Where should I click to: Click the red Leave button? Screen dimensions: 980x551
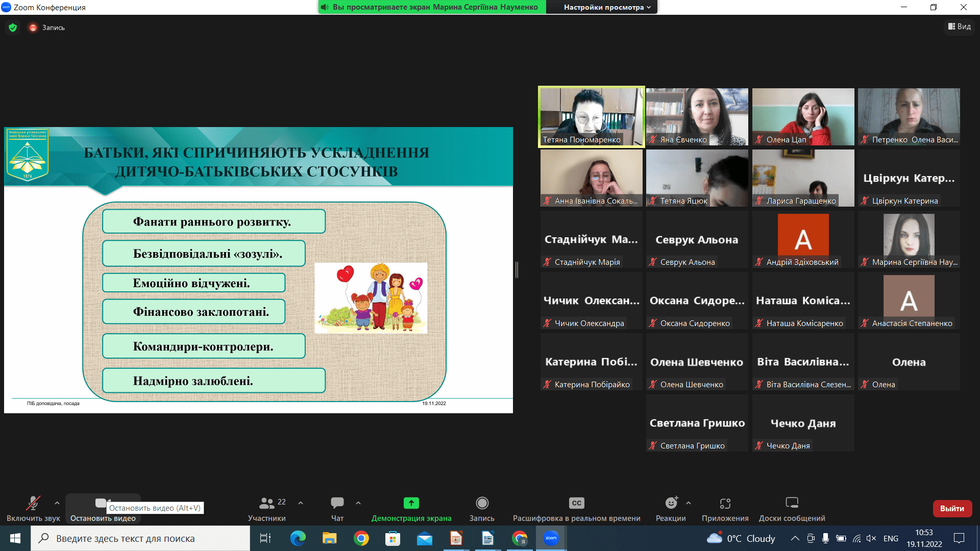pos(952,508)
